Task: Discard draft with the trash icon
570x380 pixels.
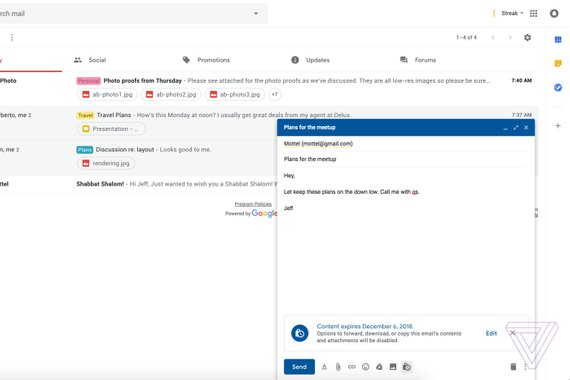Action: [513, 367]
